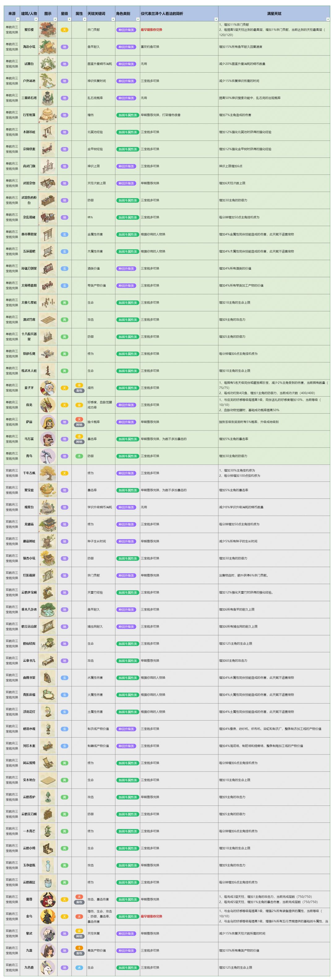Select the 栖羽水观 name cell
Viewport: 334px width, 980px height.
(x=29, y=729)
